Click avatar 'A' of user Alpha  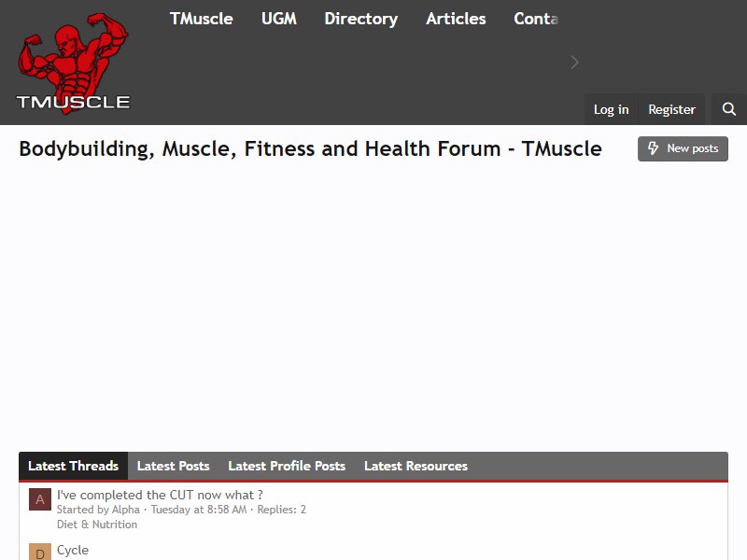pyautogui.click(x=40, y=499)
